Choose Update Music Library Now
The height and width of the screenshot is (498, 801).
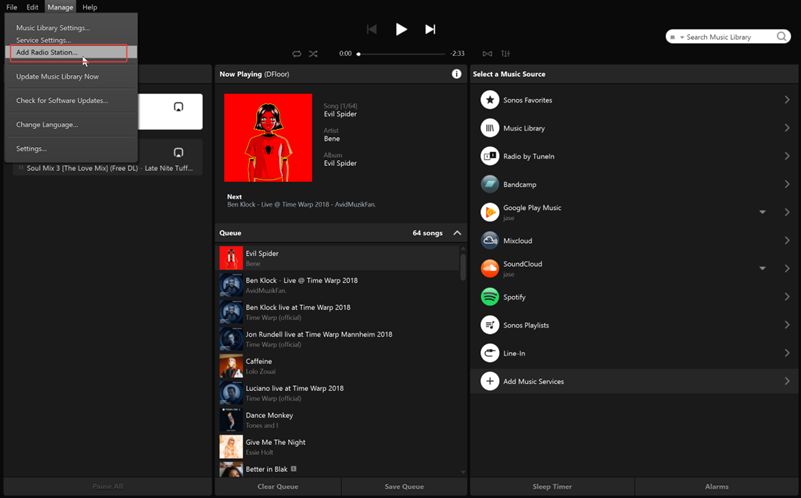(x=71, y=76)
